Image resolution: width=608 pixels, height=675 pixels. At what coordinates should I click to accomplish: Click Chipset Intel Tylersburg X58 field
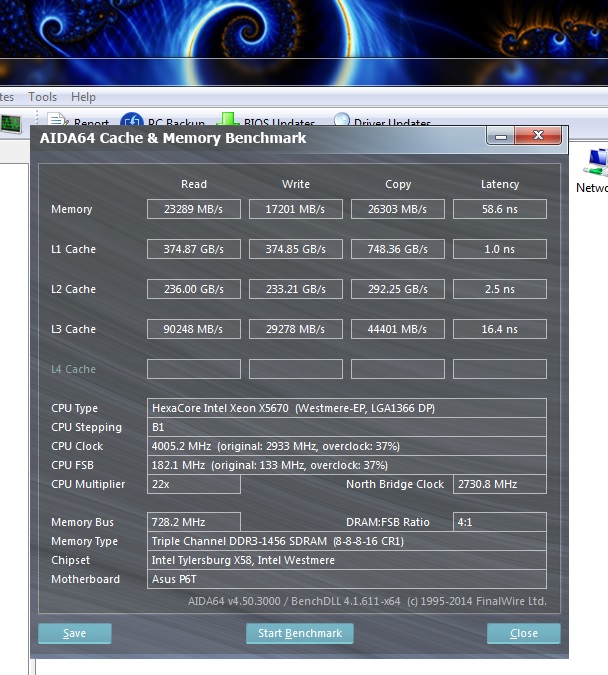click(347, 560)
